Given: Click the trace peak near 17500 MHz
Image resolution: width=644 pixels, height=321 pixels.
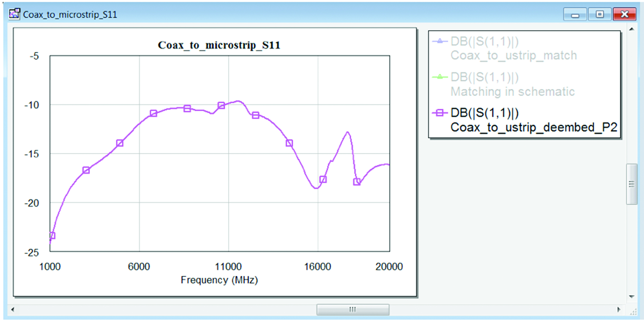Looking at the screenshot, I should pos(348,132).
